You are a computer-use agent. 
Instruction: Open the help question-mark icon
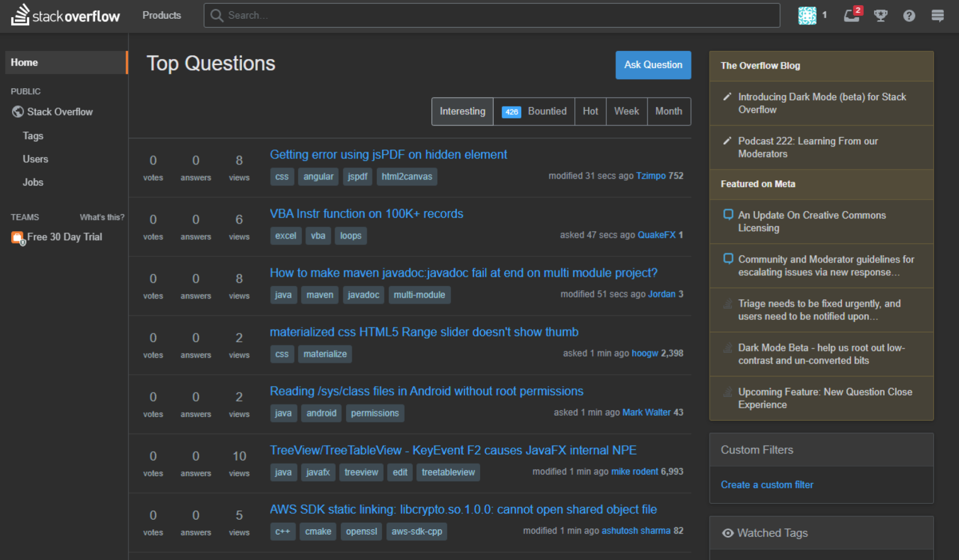click(909, 15)
